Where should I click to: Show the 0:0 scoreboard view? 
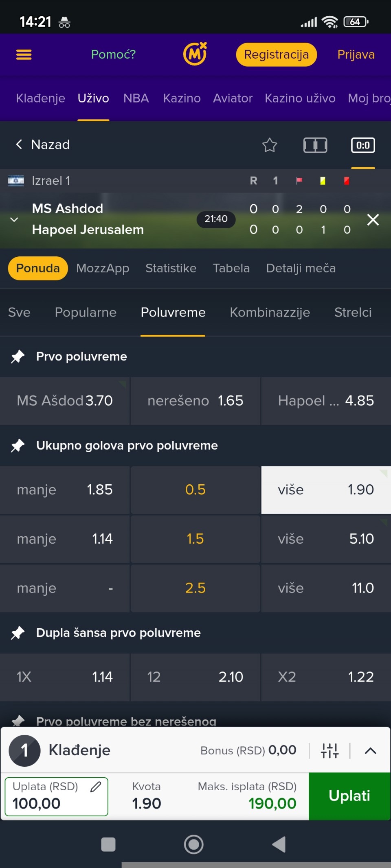[362, 145]
